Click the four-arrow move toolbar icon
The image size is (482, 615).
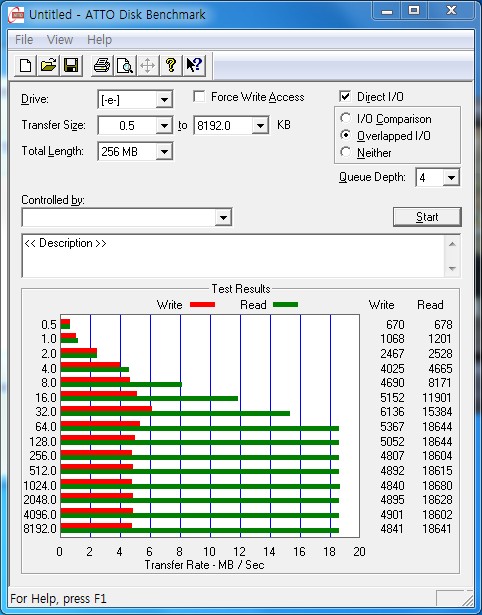pos(147,65)
